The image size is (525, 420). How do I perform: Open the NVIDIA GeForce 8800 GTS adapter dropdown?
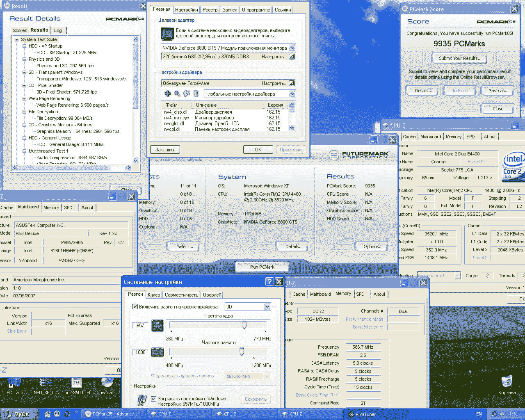[292, 48]
